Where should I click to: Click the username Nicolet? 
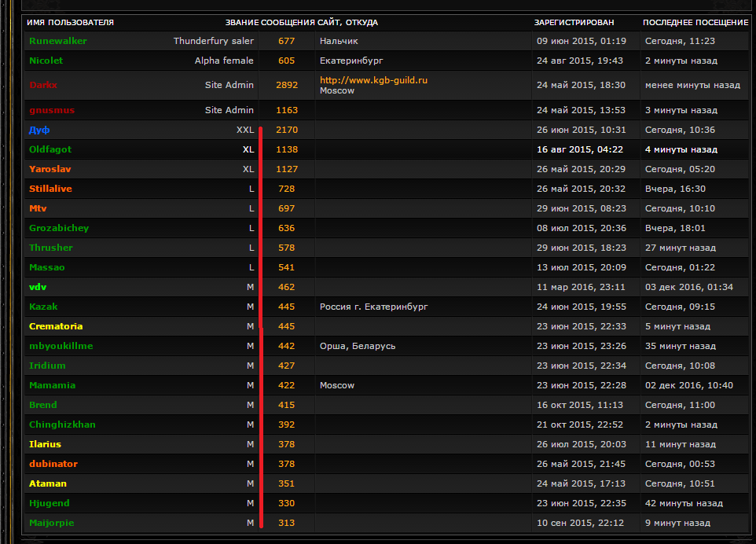tap(46, 61)
